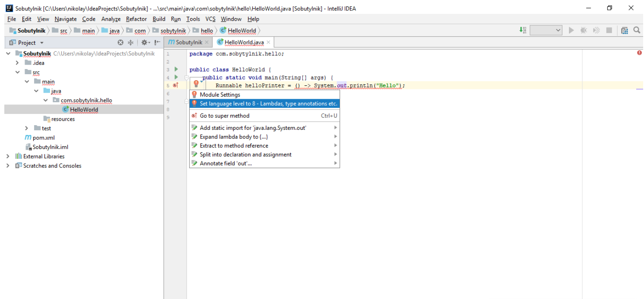
Task: Click the collapse all icon in Project panel
Action: coord(131,43)
